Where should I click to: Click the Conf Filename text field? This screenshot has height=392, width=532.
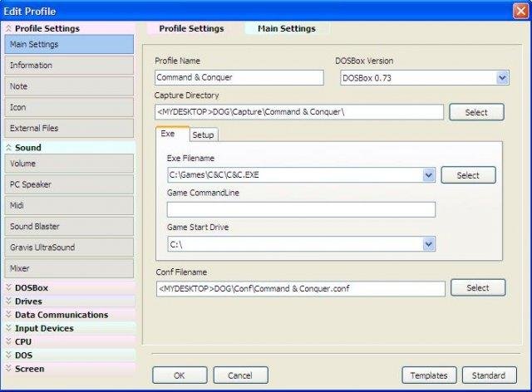pos(301,288)
